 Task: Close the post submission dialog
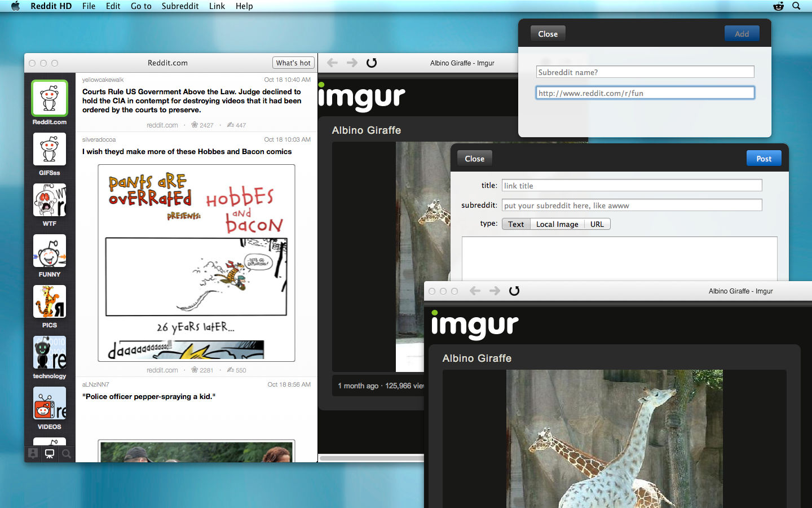coord(474,159)
